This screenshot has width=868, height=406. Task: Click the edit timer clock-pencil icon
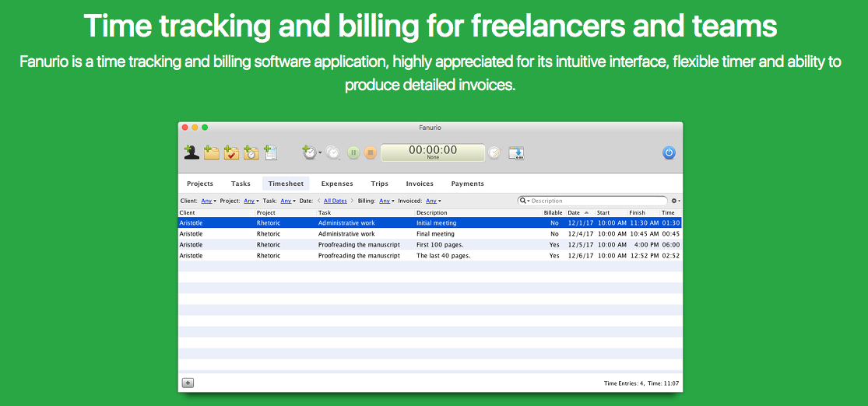pyautogui.click(x=494, y=152)
